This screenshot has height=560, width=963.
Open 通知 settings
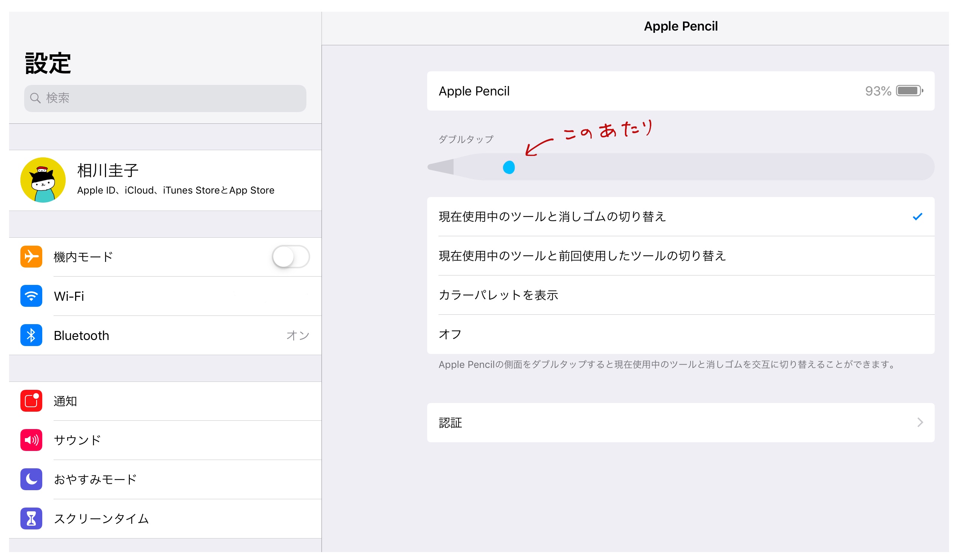click(x=165, y=401)
